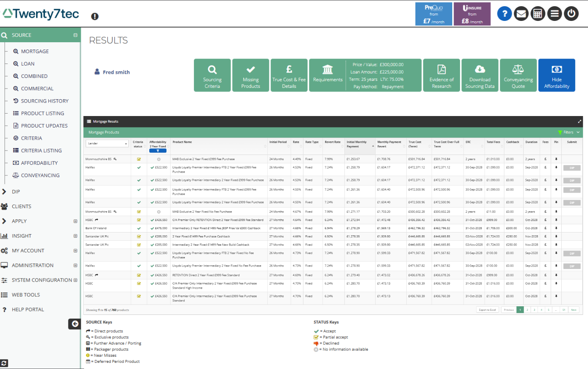Image resolution: width=588 pixels, height=369 pixels.
Task: Open AFFORDABILITY in the sidebar
Action: click(x=39, y=163)
